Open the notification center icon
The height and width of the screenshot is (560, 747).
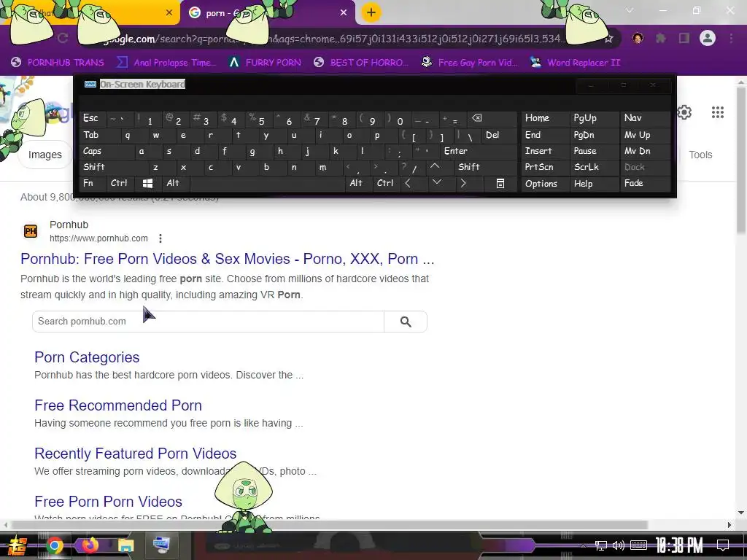click(723, 545)
